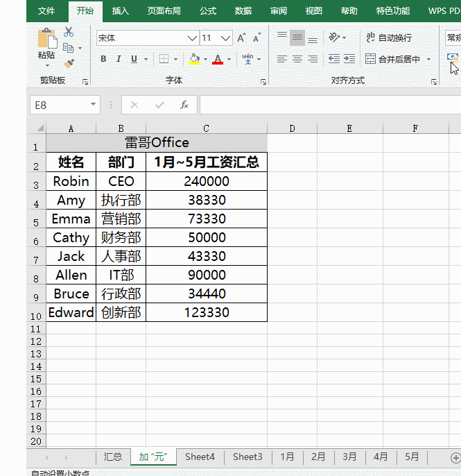Open the Clipboard group dialog launcher
Viewport: 461px width, 476px height.
pos(85,82)
